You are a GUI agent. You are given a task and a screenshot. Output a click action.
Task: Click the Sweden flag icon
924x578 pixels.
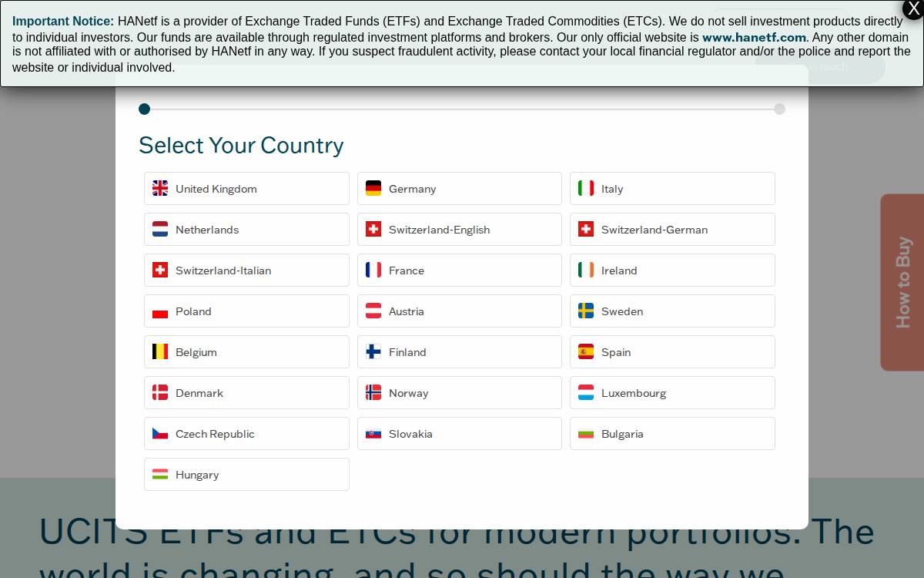[586, 311]
